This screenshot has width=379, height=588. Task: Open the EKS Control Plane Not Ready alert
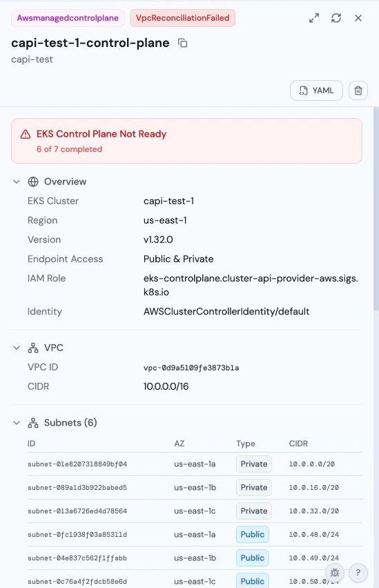click(x=186, y=141)
